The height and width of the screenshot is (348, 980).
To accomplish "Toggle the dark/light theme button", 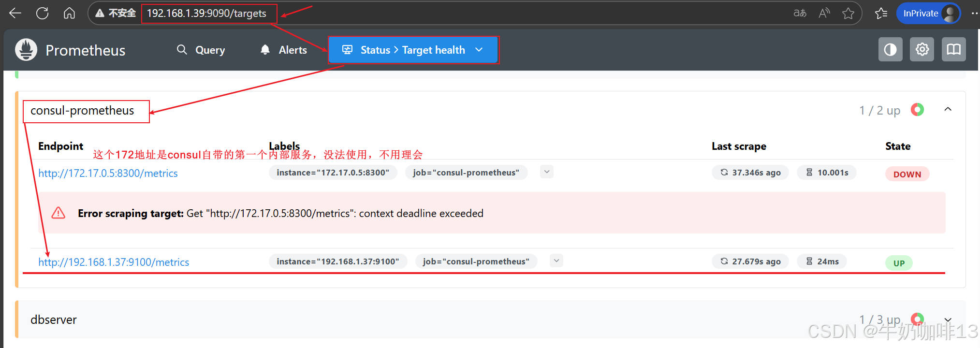I will click(x=890, y=49).
